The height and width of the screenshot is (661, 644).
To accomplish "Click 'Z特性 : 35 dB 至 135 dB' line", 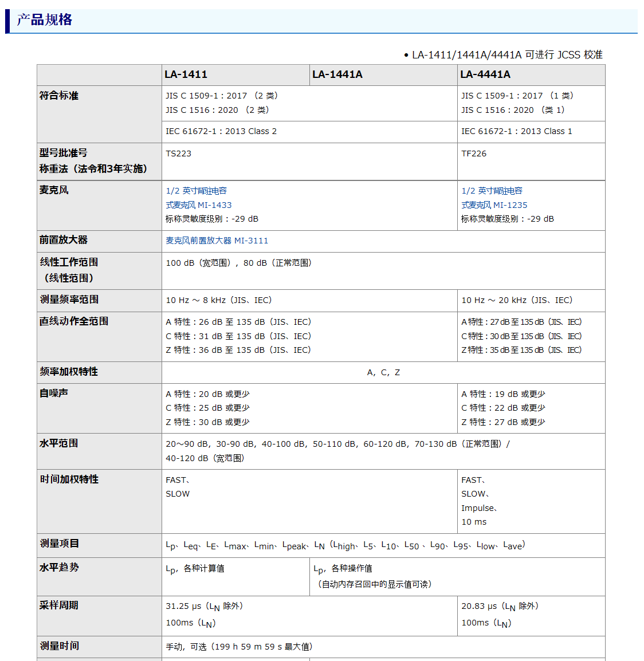I will tap(522, 350).
